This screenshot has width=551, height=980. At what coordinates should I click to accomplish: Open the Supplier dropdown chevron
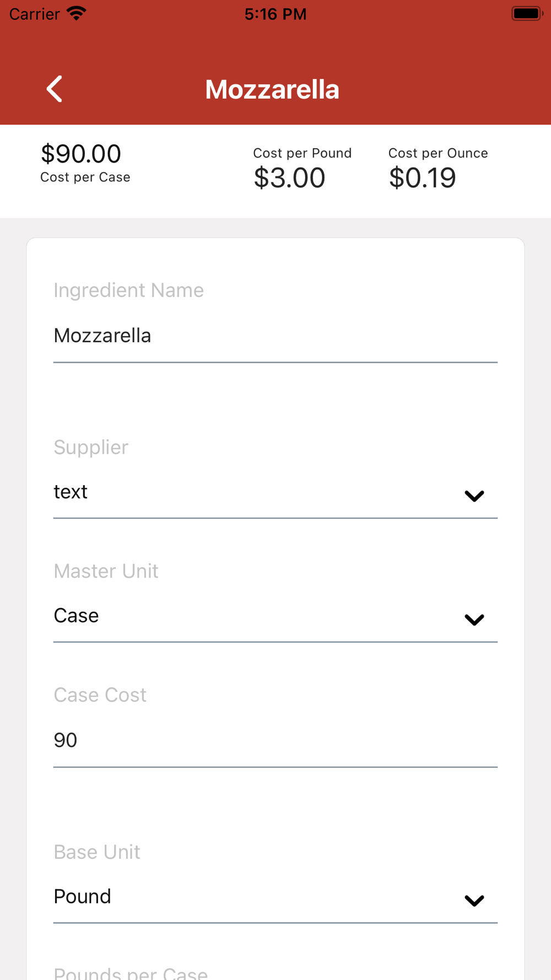point(474,496)
